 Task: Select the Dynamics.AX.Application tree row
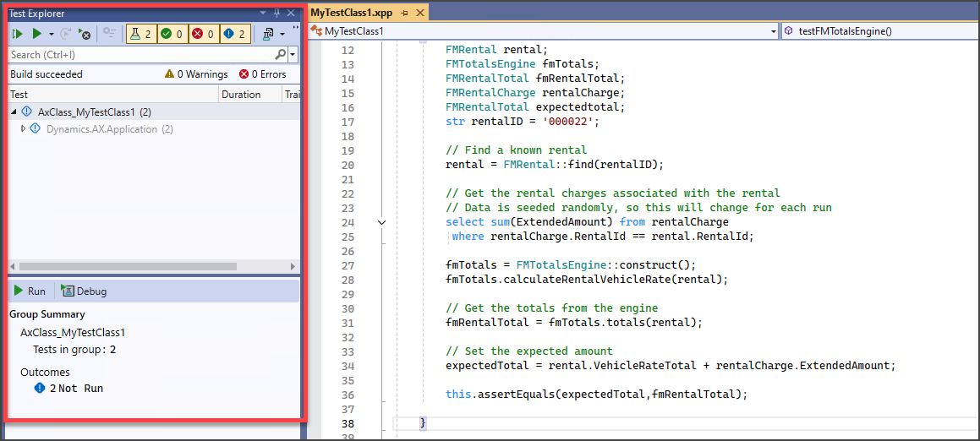154,129
